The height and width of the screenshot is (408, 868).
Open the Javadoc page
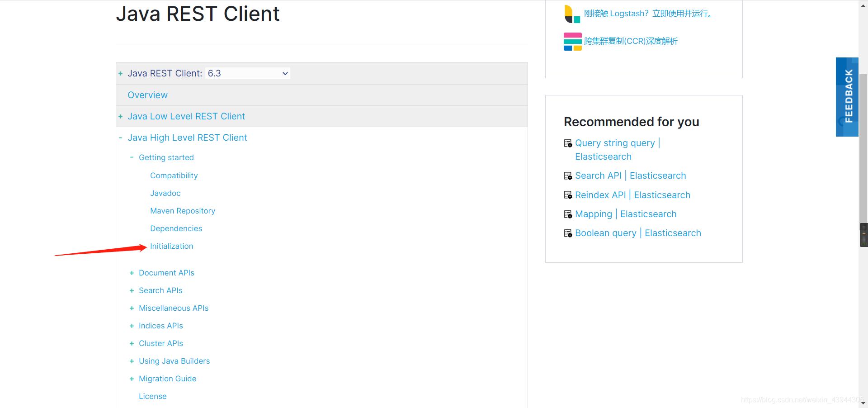165,193
